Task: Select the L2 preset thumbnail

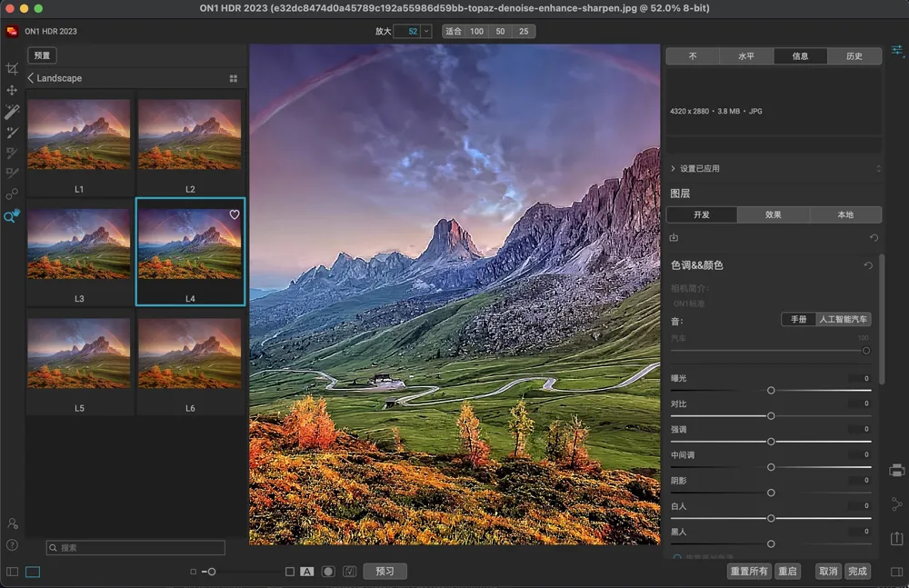Action: [x=190, y=135]
